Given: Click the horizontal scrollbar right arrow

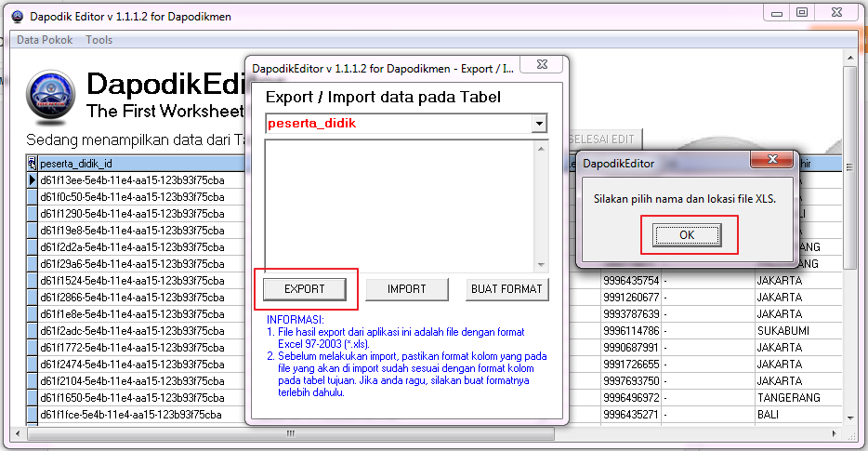Looking at the screenshot, I should pyautogui.click(x=834, y=433).
